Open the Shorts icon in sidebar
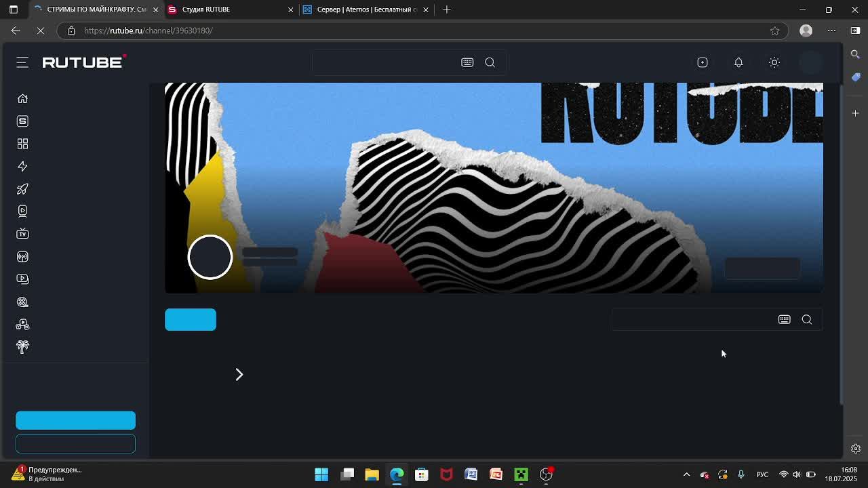This screenshot has height=488, width=868. pyautogui.click(x=22, y=211)
